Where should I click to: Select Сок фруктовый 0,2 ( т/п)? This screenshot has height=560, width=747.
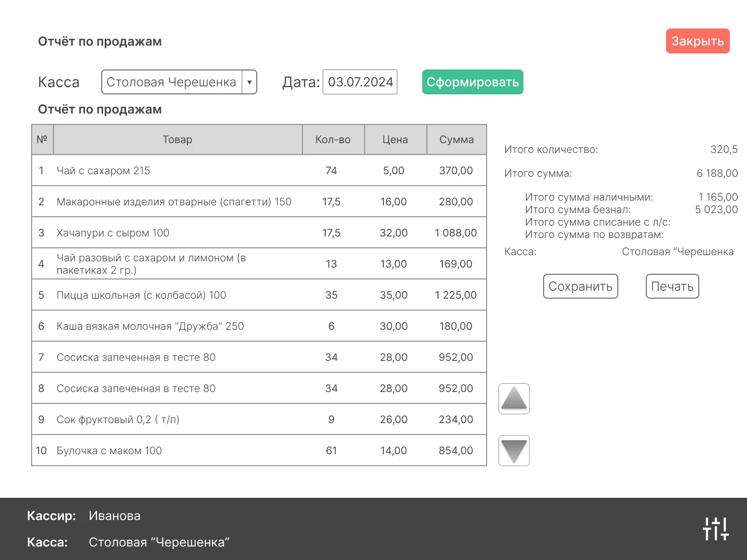[259, 419]
